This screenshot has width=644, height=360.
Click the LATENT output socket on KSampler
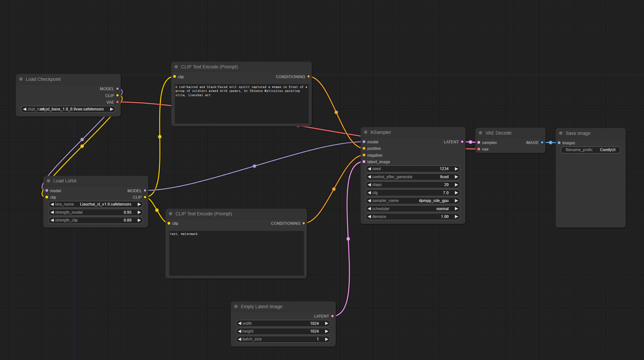(x=462, y=142)
